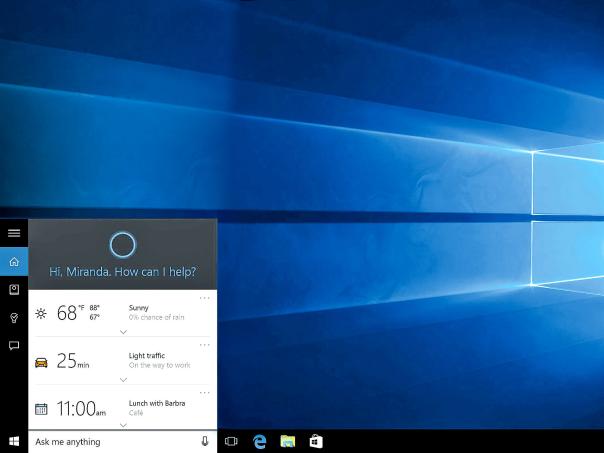The width and height of the screenshot is (604, 453).
Task: Click the Light traffic text
Action: 147,356
